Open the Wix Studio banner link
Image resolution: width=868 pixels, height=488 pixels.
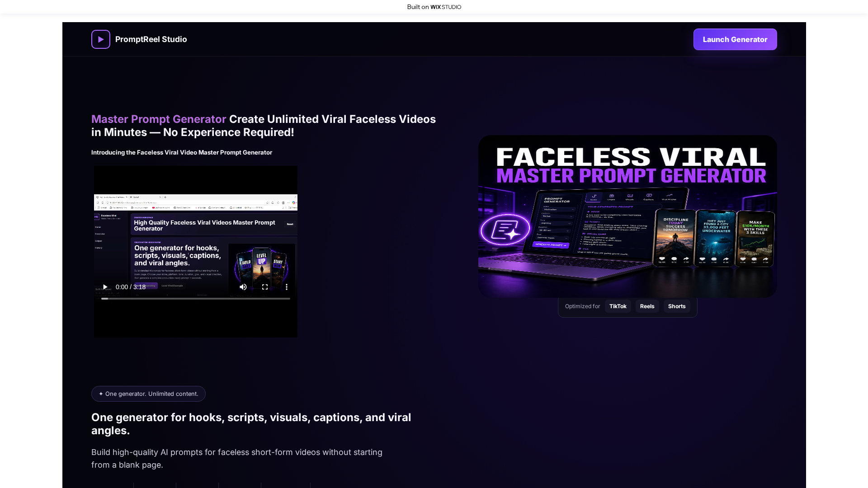coord(434,7)
